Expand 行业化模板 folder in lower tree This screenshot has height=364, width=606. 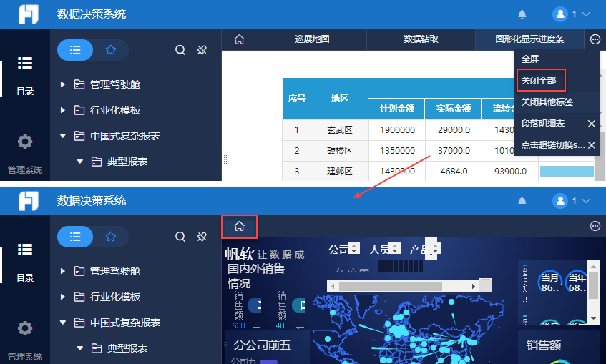click(x=63, y=297)
